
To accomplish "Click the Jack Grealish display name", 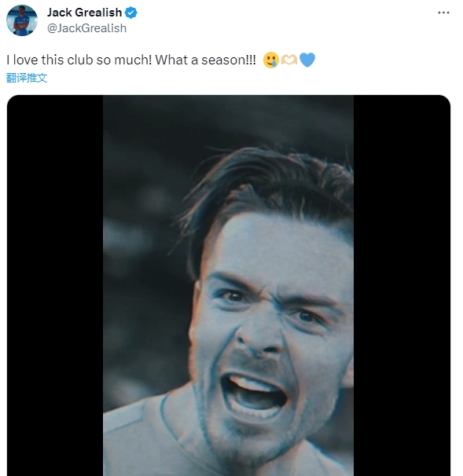I will tap(84, 13).
